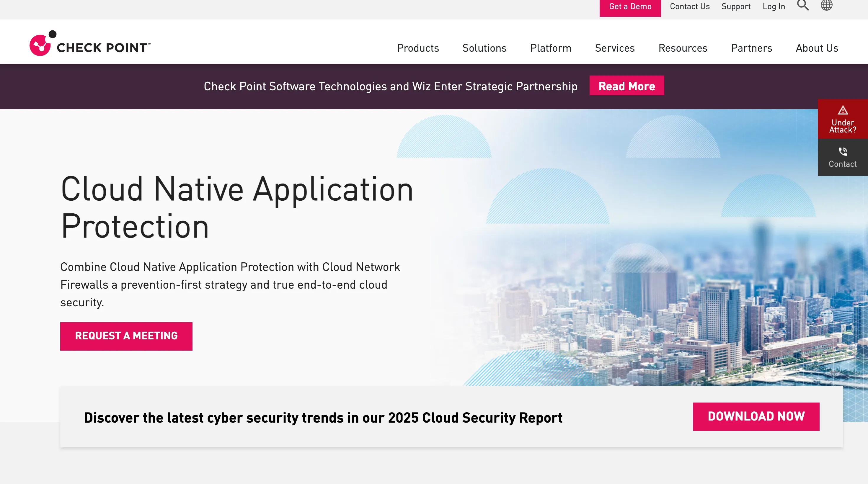Click Download Now for Cloud Security Report

click(x=756, y=416)
